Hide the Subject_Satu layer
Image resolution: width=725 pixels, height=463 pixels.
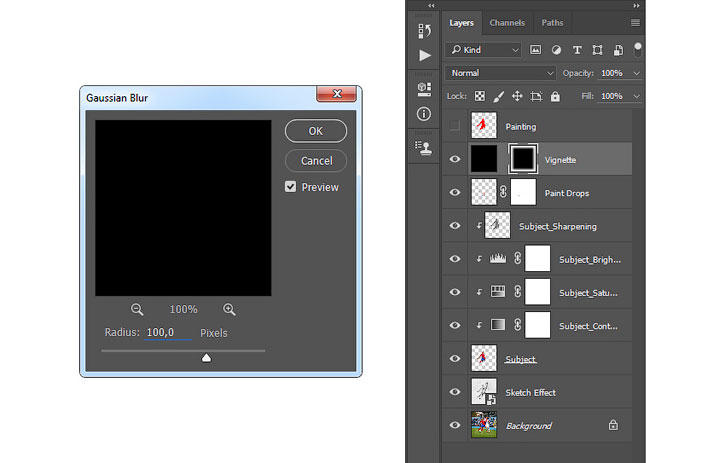(x=455, y=292)
